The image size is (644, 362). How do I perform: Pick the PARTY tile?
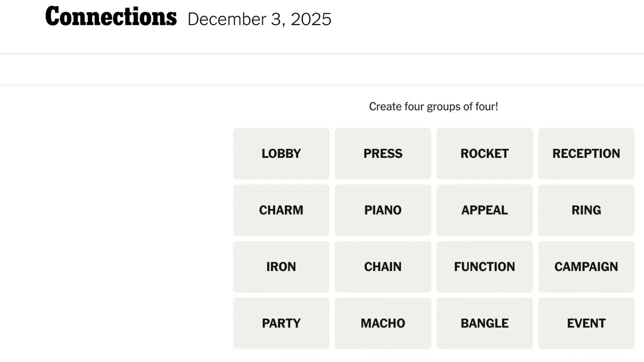(281, 323)
